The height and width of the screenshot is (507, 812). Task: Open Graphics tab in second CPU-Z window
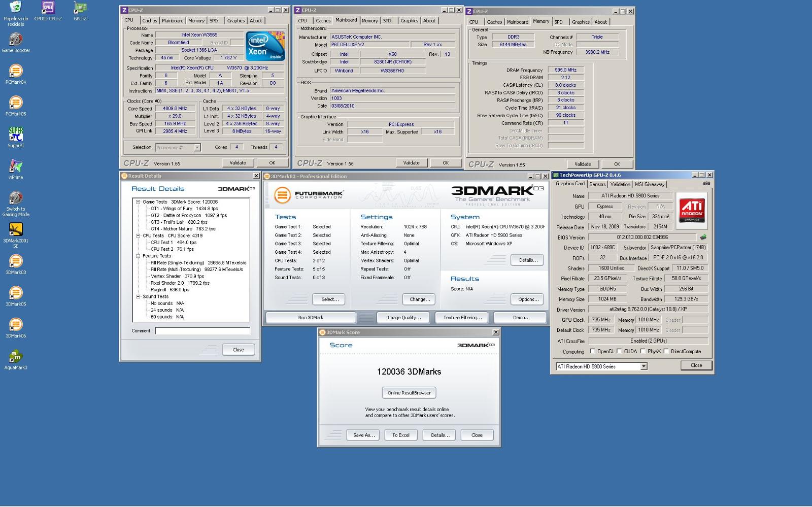tap(409, 21)
